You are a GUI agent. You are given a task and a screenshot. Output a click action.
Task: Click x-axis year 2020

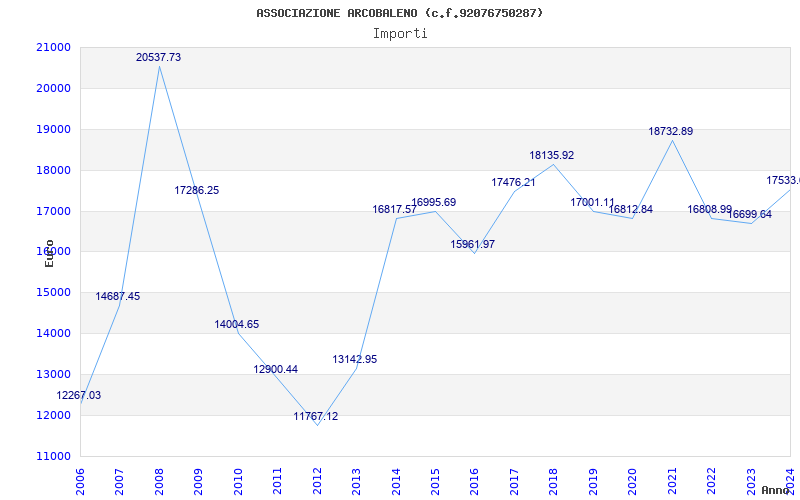(x=633, y=481)
